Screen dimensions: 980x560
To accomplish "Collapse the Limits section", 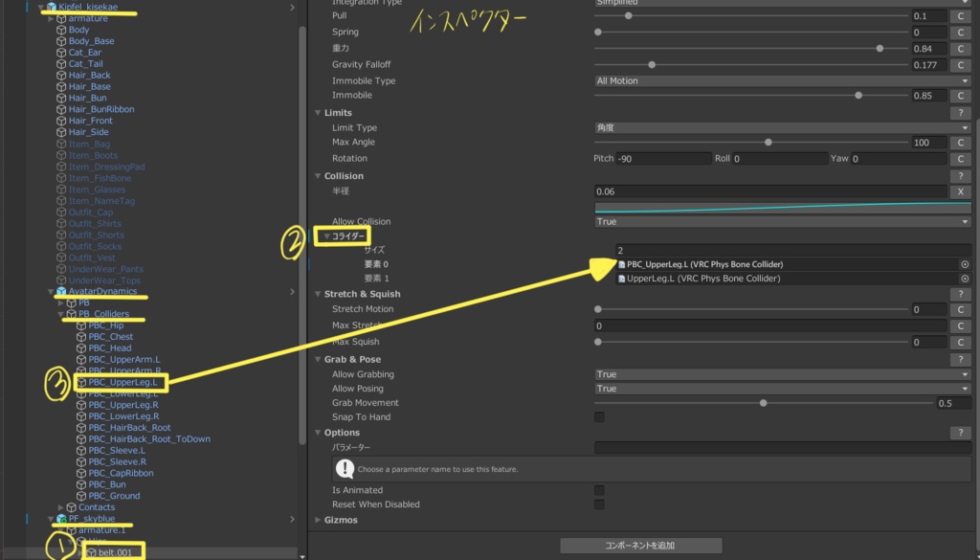I will [318, 113].
